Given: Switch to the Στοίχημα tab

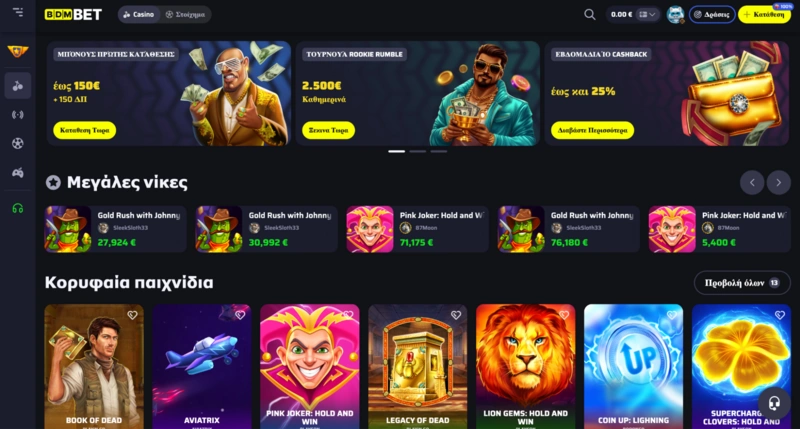Looking at the screenshot, I should [x=185, y=14].
